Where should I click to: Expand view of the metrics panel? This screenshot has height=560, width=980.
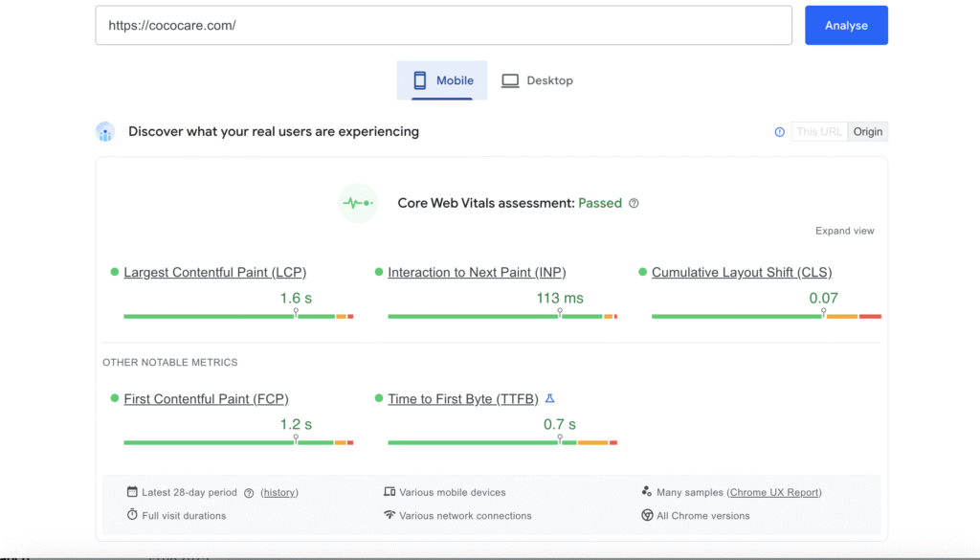844,231
